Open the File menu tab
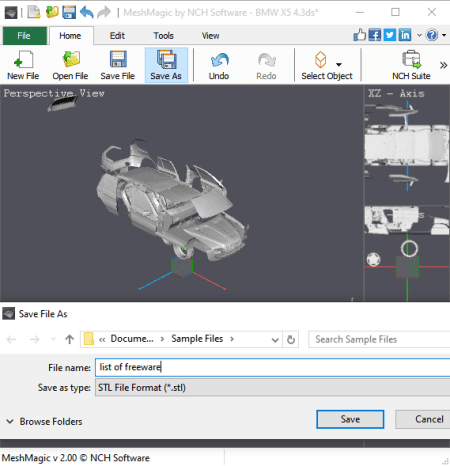The image size is (450, 466). point(25,36)
